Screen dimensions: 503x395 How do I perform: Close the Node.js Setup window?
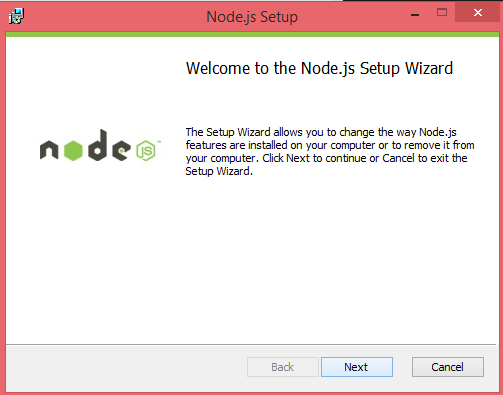[478, 13]
